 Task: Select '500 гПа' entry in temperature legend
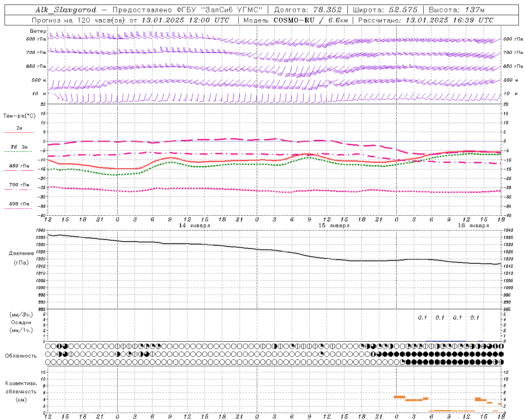19,204
